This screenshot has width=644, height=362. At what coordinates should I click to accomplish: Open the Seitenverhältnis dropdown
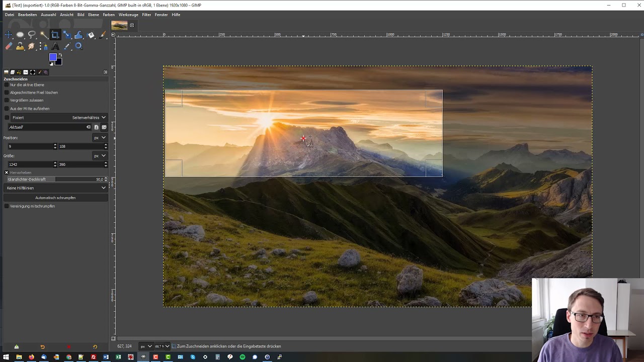click(89, 118)
